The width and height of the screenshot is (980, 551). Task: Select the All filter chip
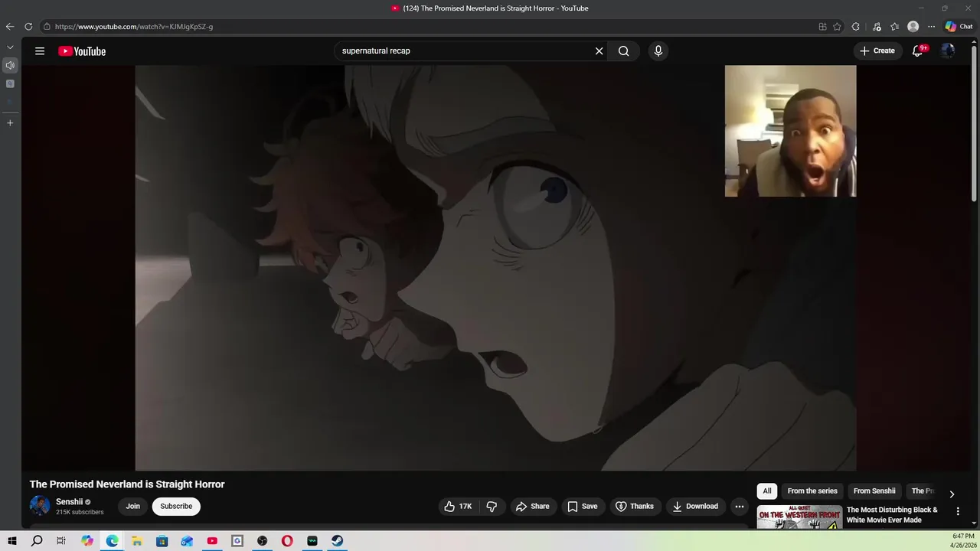767,491
